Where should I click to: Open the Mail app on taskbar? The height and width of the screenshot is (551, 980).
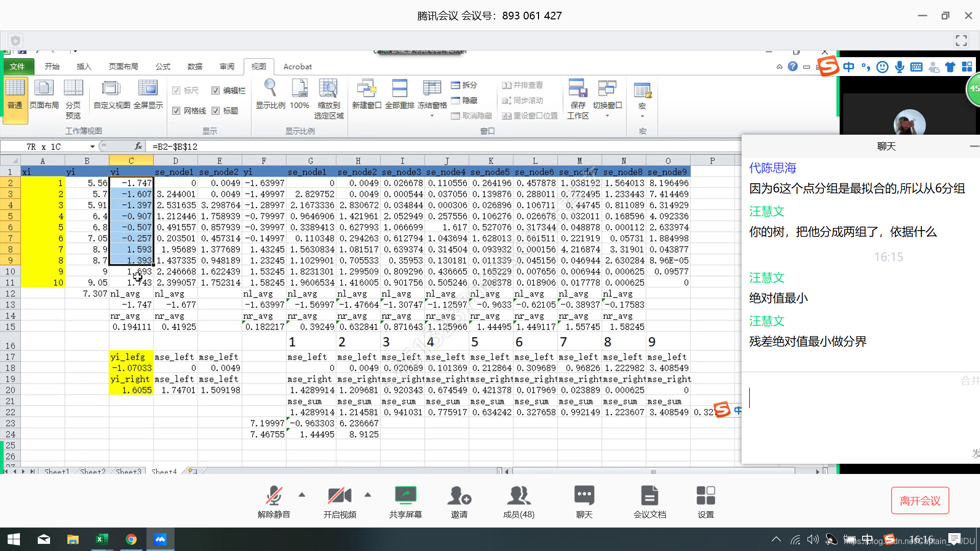[x=44, y=539]
